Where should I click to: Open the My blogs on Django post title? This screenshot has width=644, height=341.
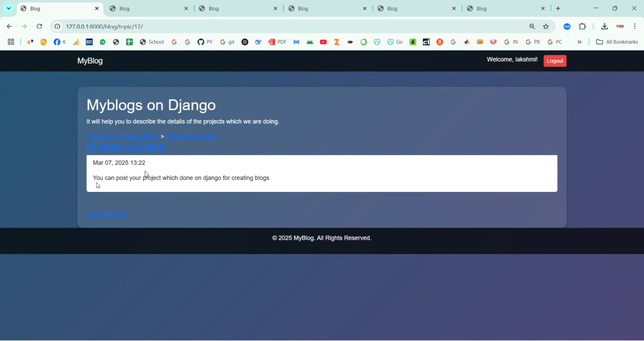pos(126,146)
